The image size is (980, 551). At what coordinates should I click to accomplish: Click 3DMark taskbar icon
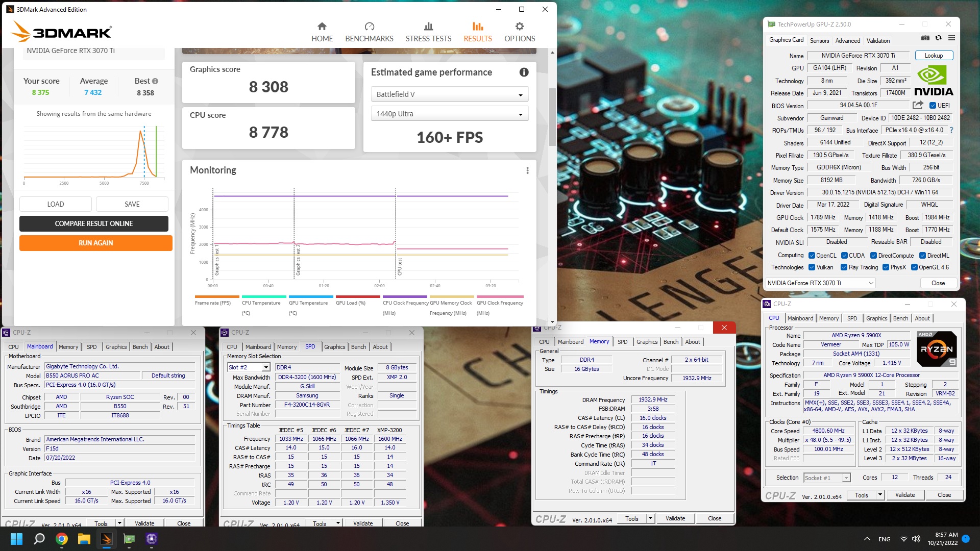pyautogui.click(x=107, y=539)
